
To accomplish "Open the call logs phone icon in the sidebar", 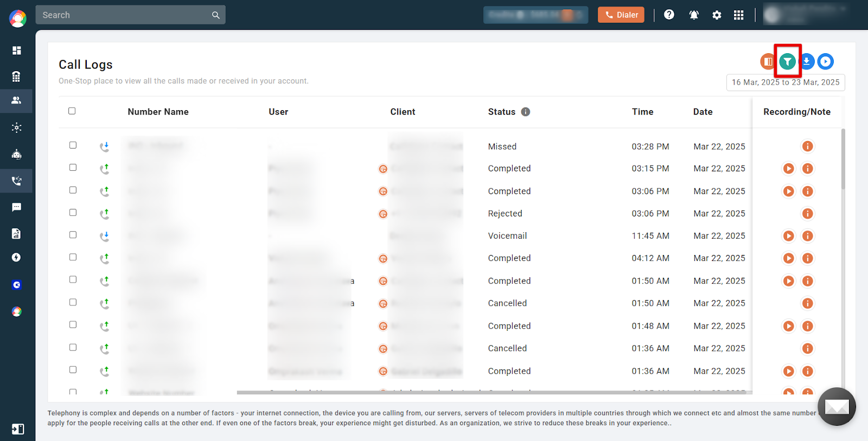I will point(17,181).
